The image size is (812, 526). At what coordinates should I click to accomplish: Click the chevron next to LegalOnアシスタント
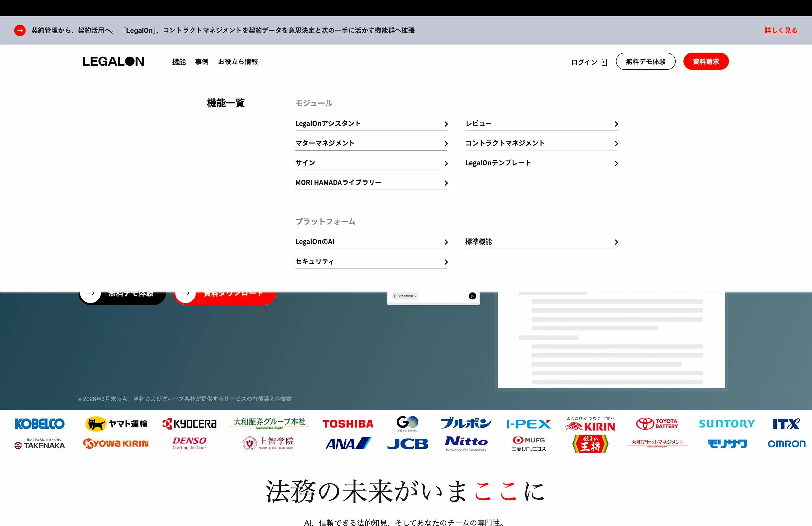click(446, 124)
